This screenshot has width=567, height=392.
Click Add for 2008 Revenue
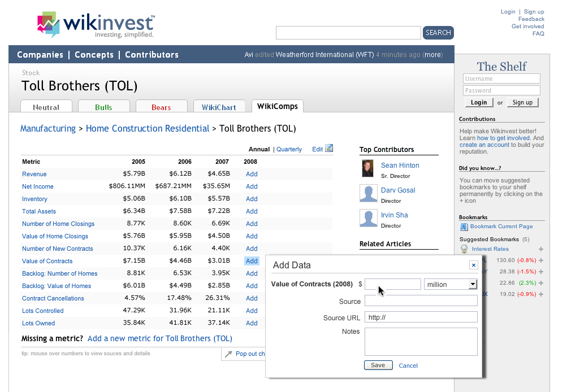point(252,174)
